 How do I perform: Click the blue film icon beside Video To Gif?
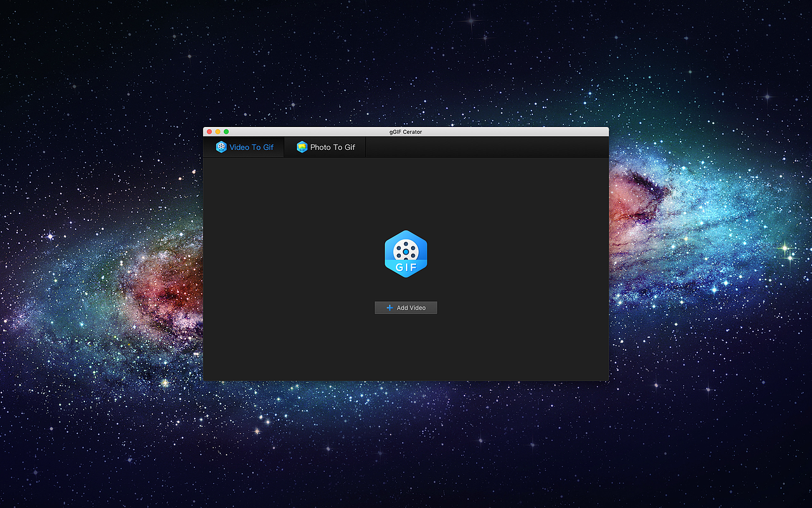point(221,147)
